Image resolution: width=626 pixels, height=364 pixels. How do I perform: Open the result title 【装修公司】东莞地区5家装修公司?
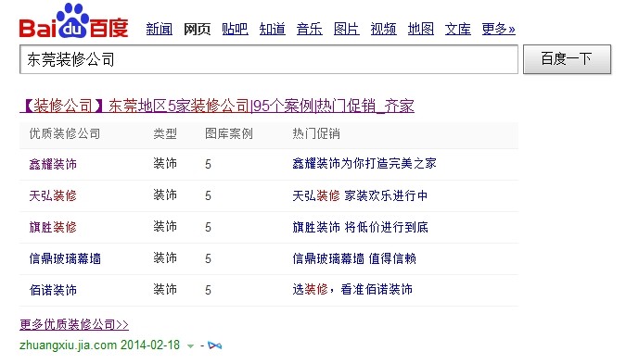[217, 106]
